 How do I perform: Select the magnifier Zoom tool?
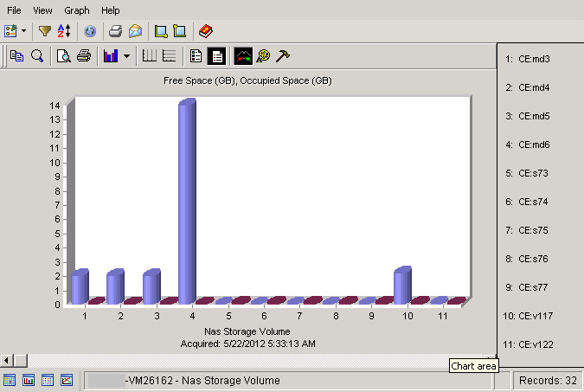tap(37, 56)
